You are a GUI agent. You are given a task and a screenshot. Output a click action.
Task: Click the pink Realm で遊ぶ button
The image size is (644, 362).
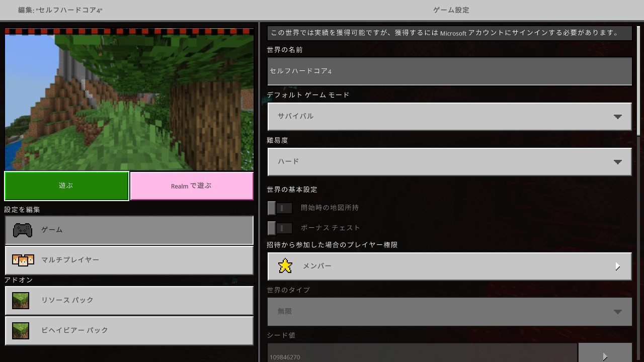coord(191,186)
